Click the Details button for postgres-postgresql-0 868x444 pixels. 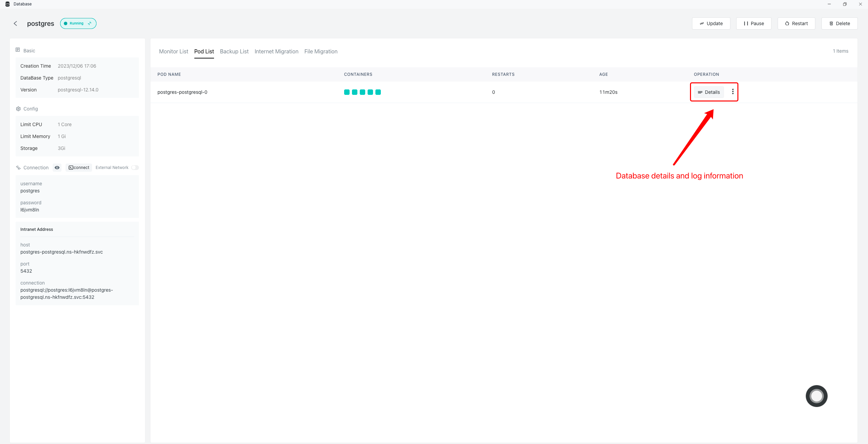(x=709, y=92)
